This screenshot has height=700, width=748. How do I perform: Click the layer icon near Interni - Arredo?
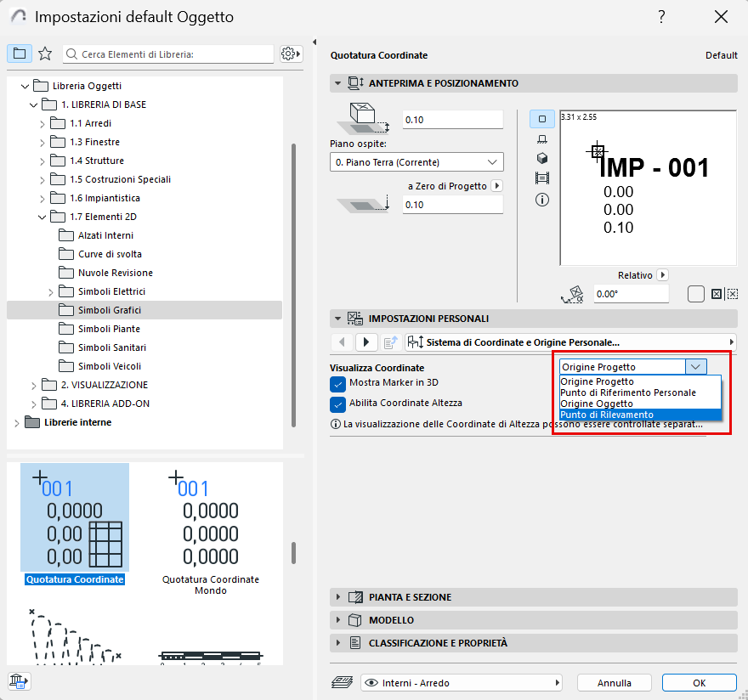click(x=342, y=682)
